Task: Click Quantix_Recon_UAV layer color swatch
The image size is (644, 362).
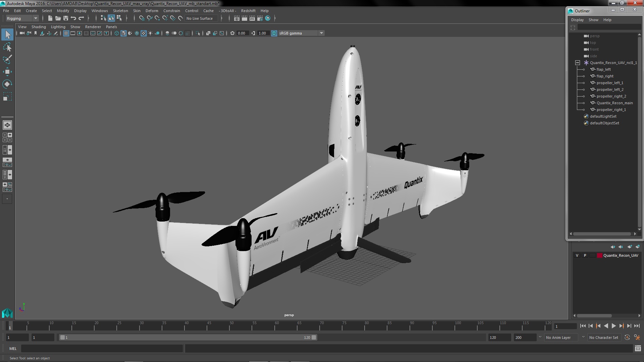Action: coord(599,255)
